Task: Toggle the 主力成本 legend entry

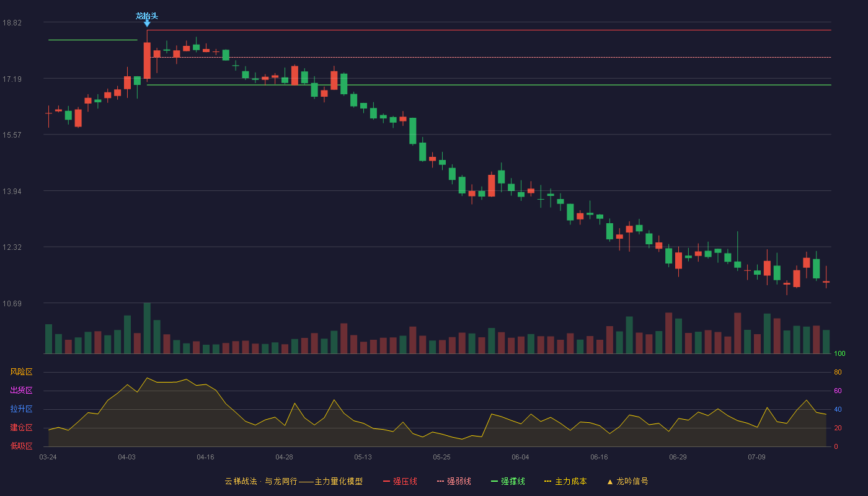Action: pos(565,481)
